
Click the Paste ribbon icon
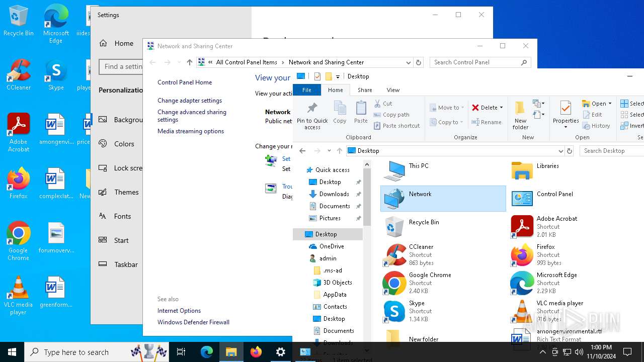coord(361,112)
